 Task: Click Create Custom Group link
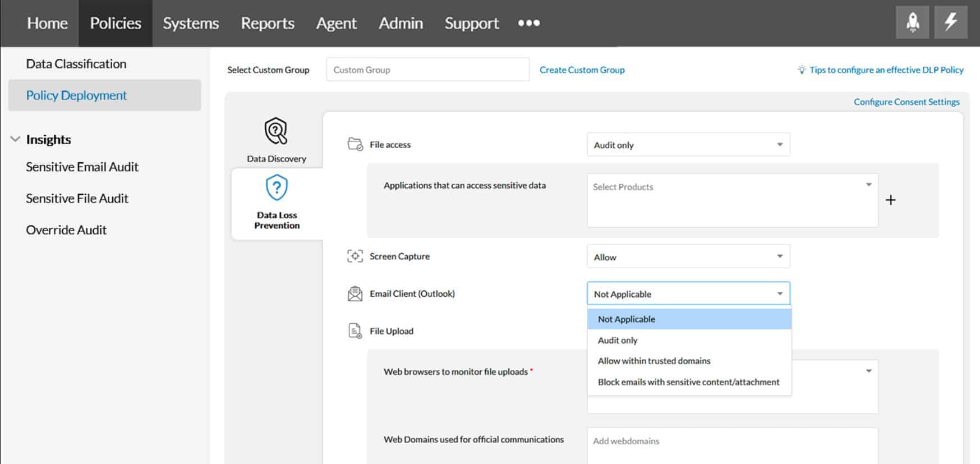click(x=582, y=70)
